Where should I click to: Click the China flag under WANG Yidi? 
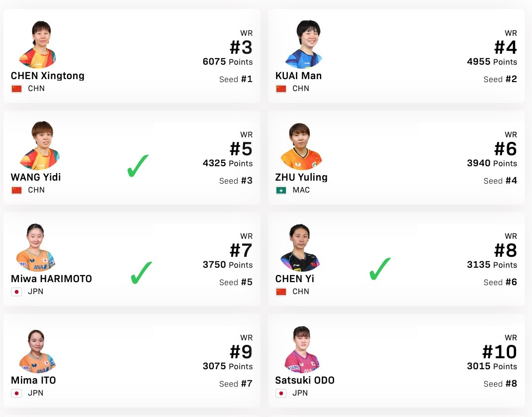(16, 191)
